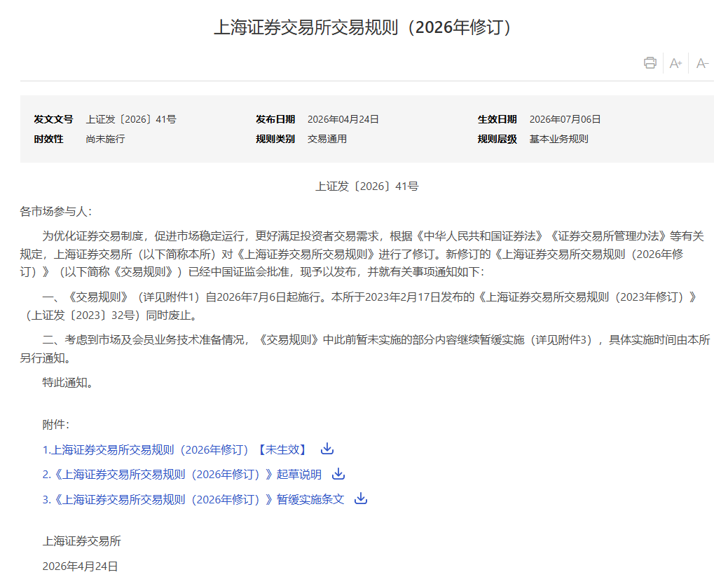This screenshot has height=577, width=728.
Task: Increase font size with A+ icon
Action: point(675,63)
